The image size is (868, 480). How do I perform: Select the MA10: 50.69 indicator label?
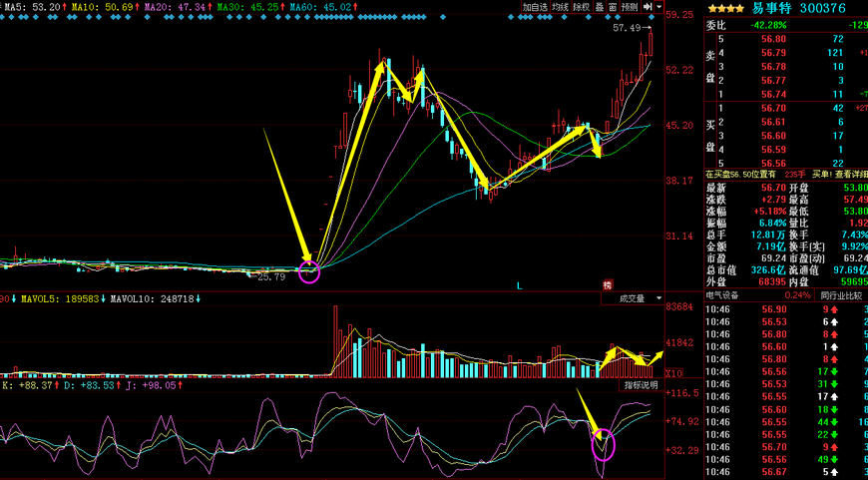tap(107, 7)
